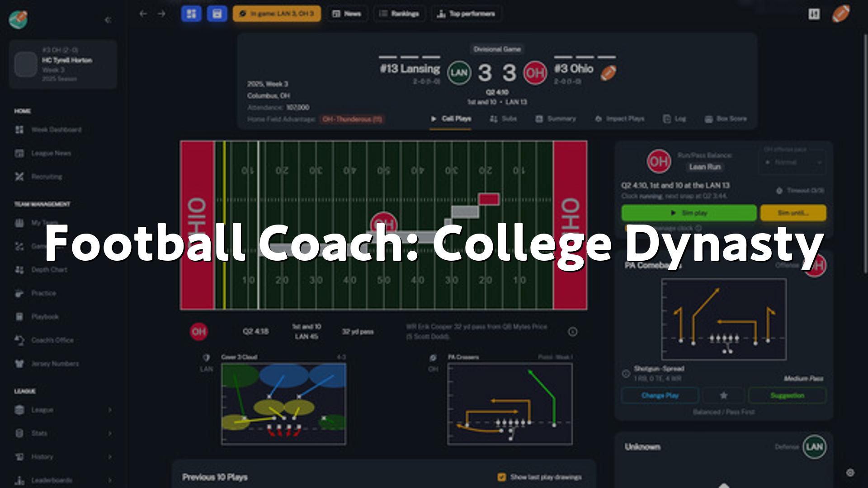868x488 pixels.
Task: Open the blue dashboard grid button
Action: [191, 14]
